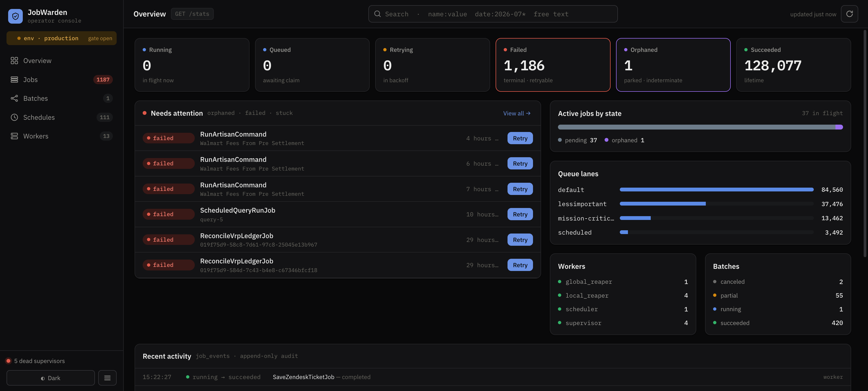Click the Active jobs by state progress bar

[700, 127]
